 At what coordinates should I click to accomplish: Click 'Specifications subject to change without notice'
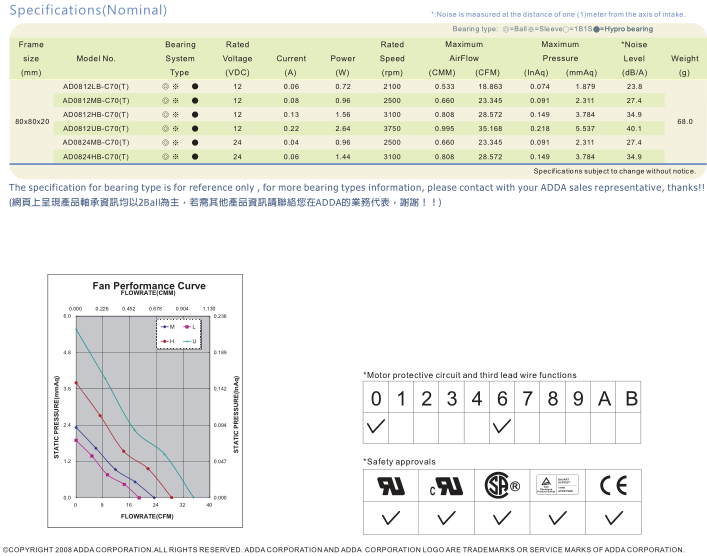(615, 171)
